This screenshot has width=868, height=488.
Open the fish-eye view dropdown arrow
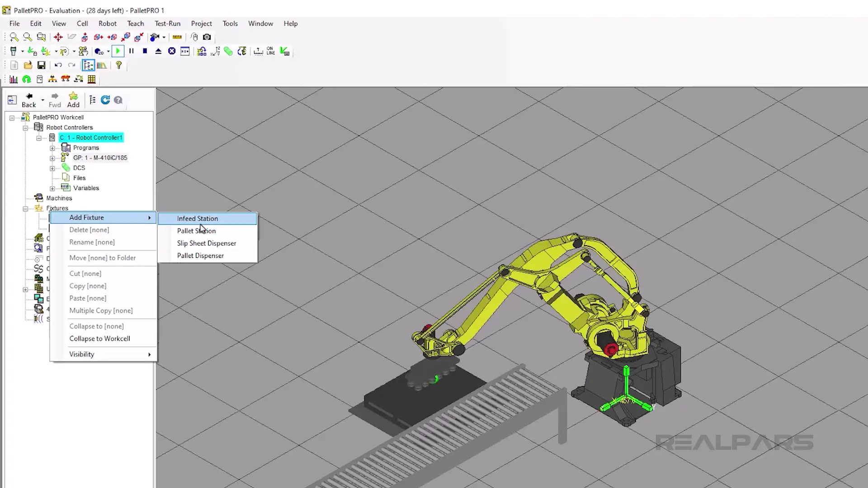(x=164, y=37)
